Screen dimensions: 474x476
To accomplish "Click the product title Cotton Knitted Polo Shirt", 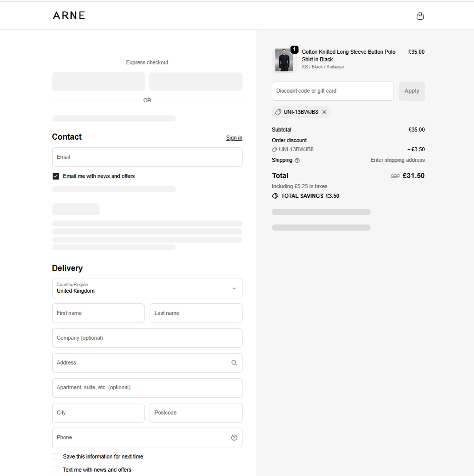I will pyautogui.click(x=348, y=56).
